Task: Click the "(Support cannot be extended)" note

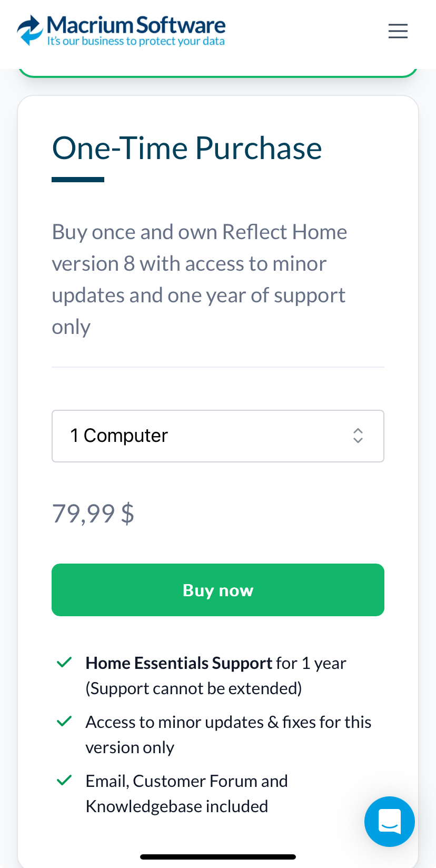Action: tap(194, 688)
